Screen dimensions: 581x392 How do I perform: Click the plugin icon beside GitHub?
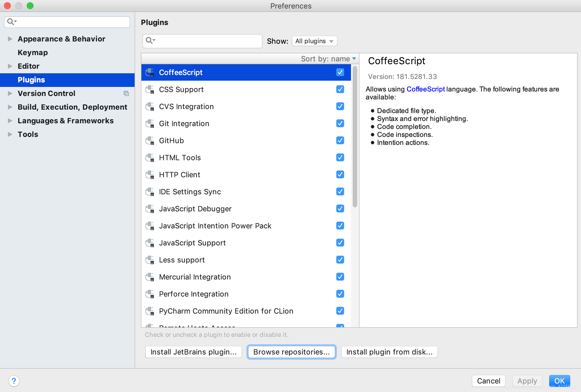[150, 141]
